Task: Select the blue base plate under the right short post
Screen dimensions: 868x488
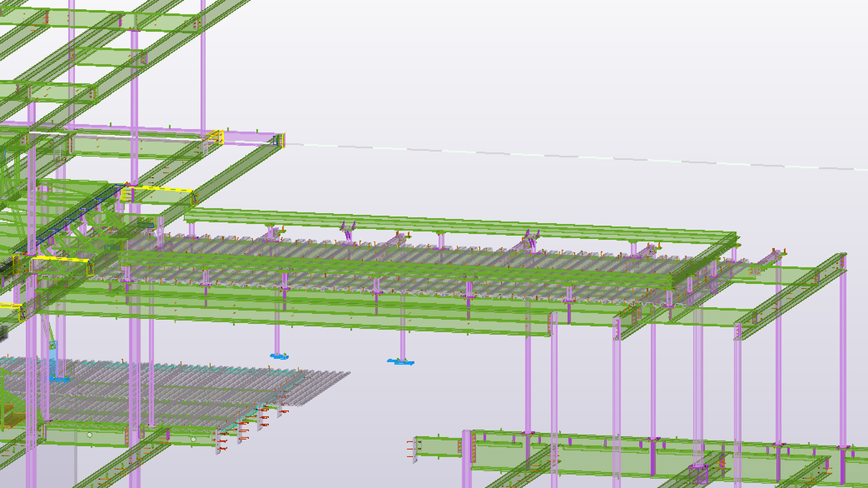Action: [x=400, y=362]
